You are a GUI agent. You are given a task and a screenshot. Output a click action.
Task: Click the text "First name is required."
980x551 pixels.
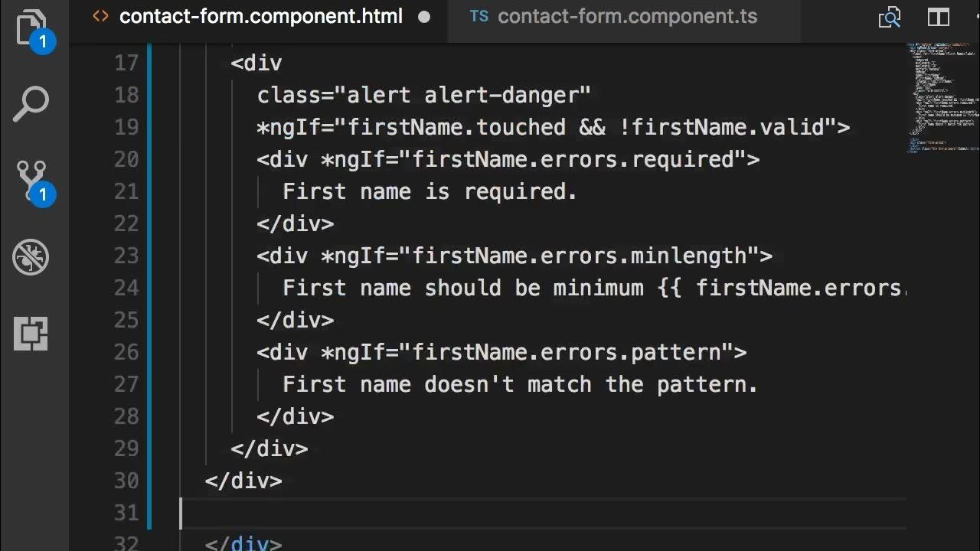430,191
